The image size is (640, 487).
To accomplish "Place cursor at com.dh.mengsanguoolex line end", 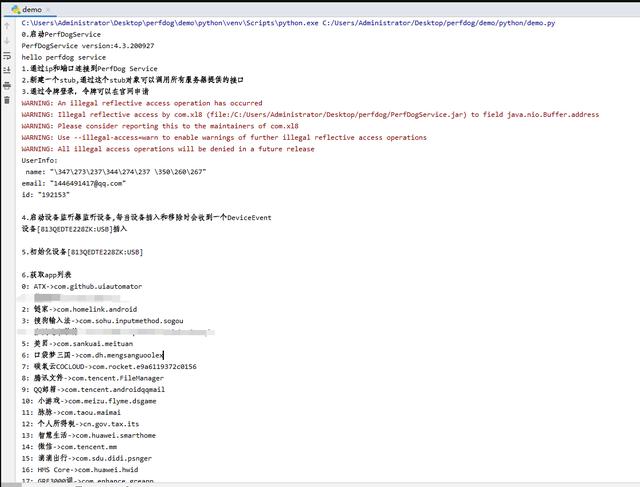I will coord(163,356).
